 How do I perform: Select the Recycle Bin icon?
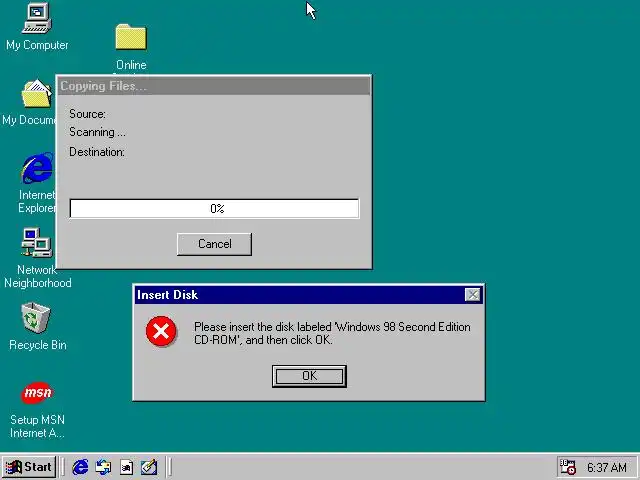[36, 318]
